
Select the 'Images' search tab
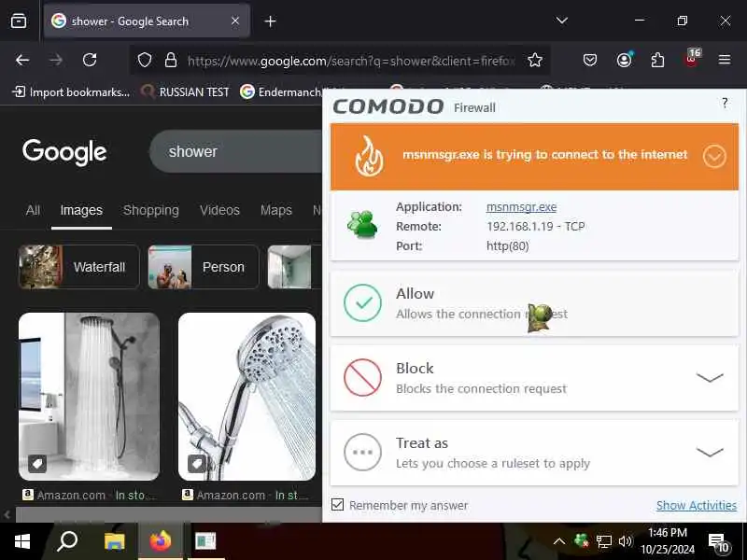81,210
